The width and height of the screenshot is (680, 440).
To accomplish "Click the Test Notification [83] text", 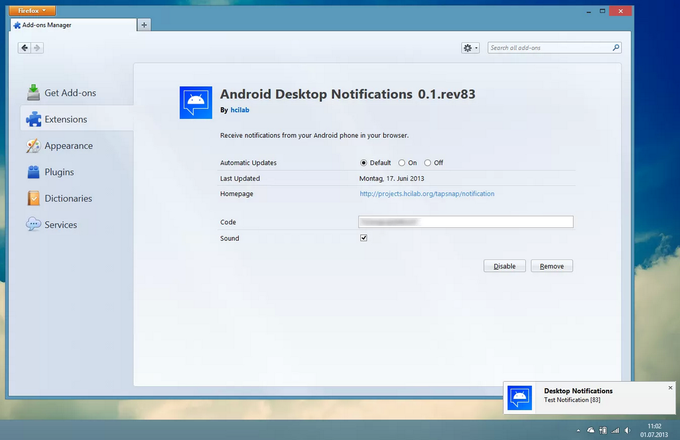I will 572,400.
